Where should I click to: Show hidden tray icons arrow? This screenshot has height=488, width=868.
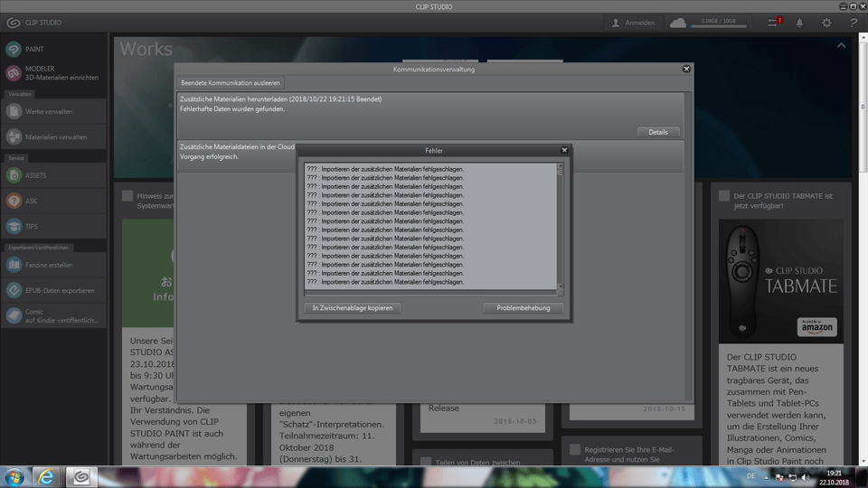point(767,477)
